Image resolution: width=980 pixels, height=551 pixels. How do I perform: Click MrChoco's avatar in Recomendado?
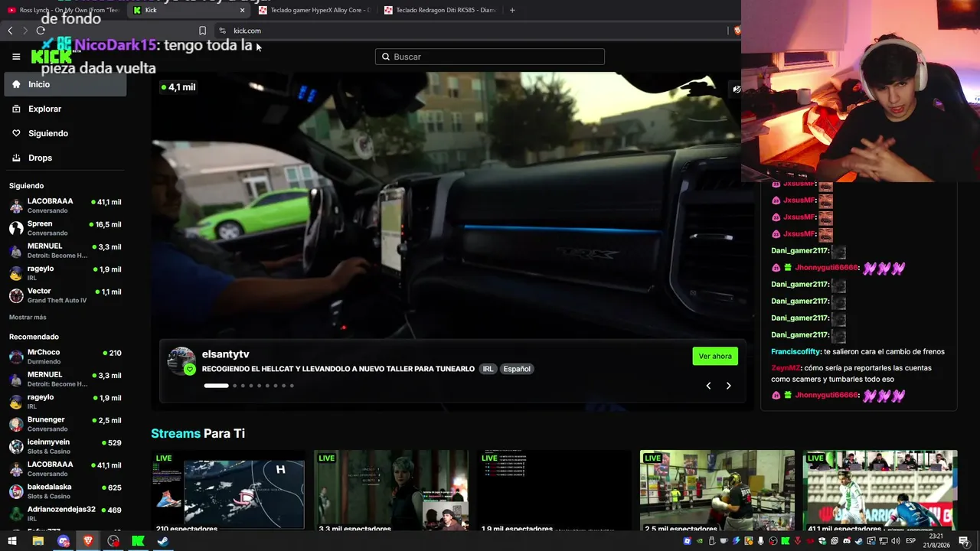click(x=16, y=357)
